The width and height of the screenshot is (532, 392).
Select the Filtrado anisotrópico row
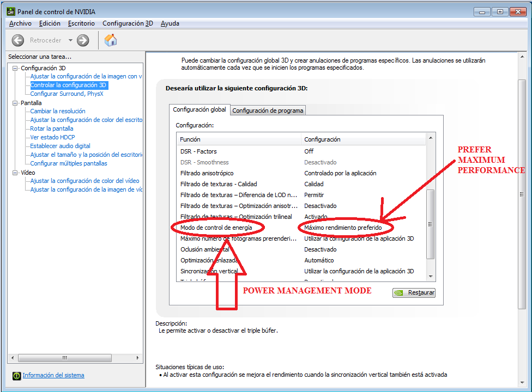[x=301, y=173]
